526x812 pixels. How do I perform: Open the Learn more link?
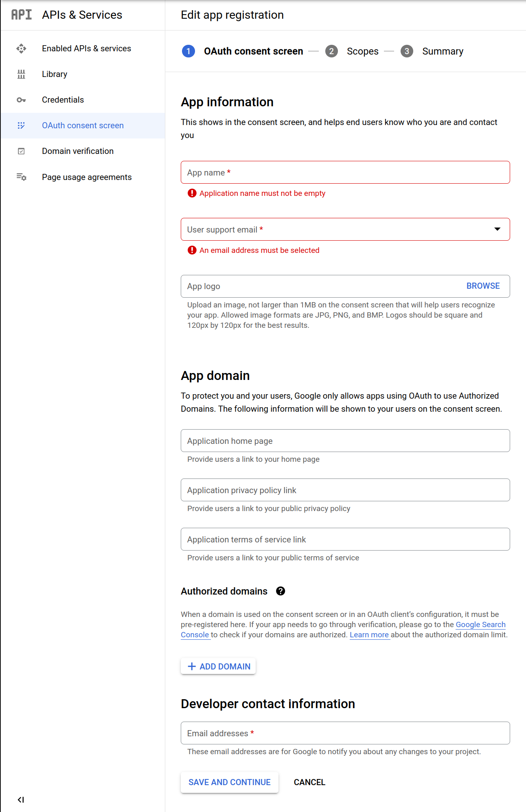369,635
